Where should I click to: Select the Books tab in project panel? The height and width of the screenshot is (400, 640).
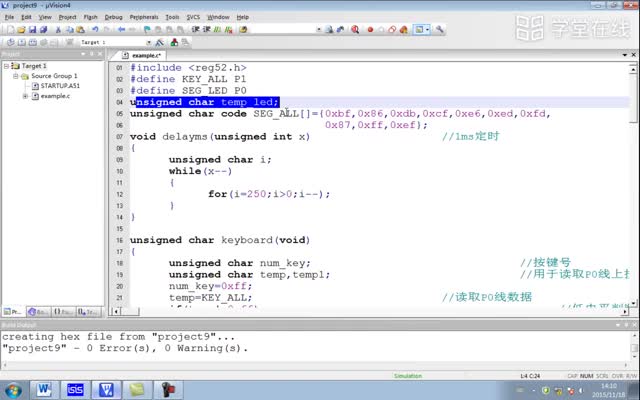pos(38,312)
